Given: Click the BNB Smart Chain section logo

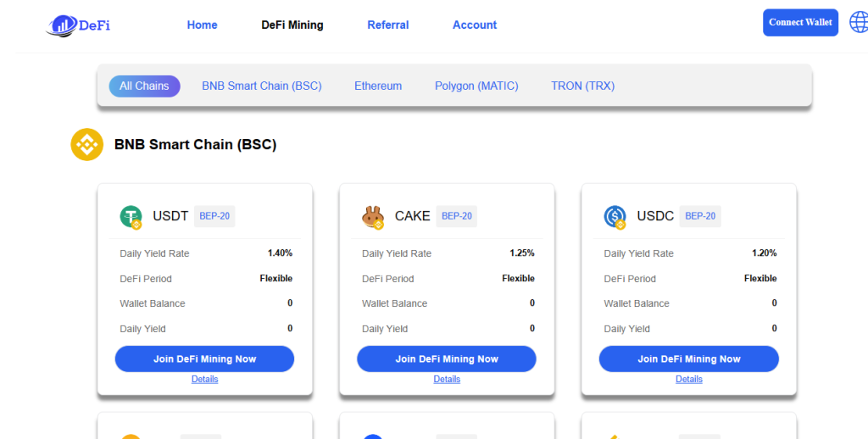Looking at the screenshot, I should (x=87, y=144).
